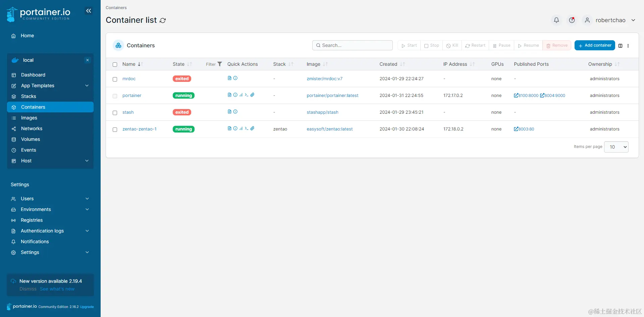This screenshot has width=644, height=317.
Task: Open the Stacks page
Action: tap(50, 96)
